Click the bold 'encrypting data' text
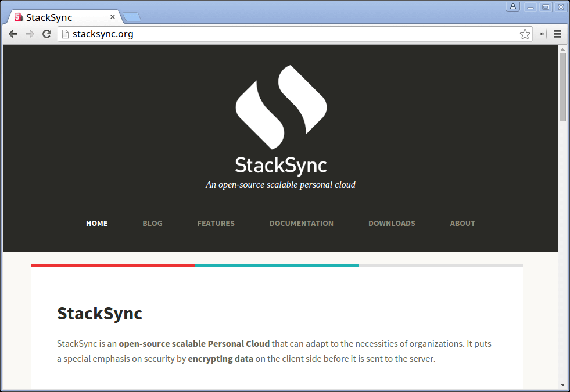 click(220, 359)
